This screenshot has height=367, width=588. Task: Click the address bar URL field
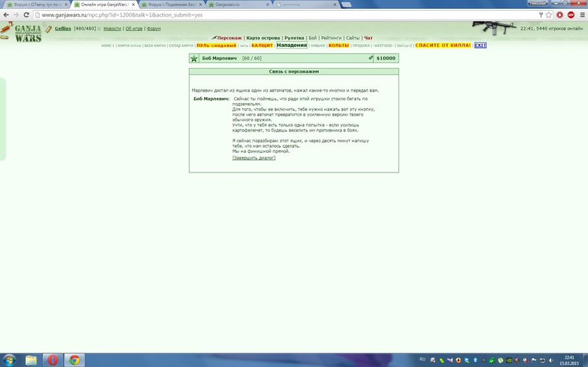coord(285,15)
